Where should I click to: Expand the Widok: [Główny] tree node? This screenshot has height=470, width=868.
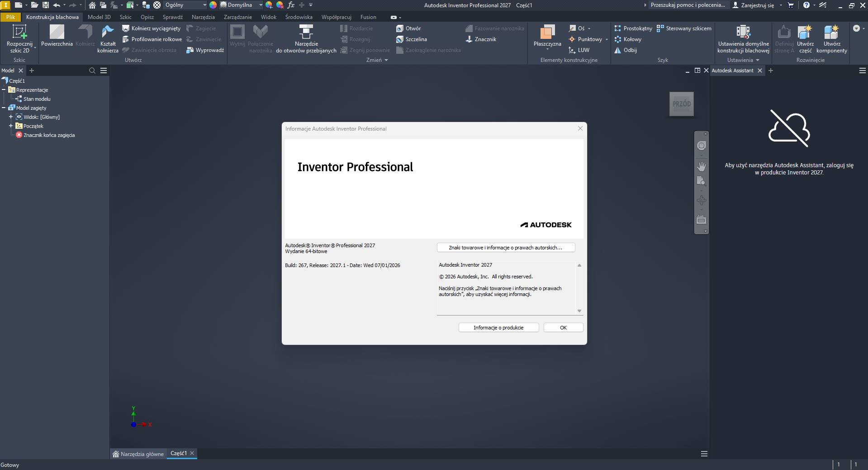[x=11, y=117]
